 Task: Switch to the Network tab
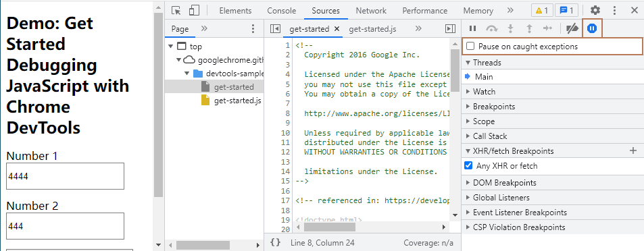[x=371, y=11]
